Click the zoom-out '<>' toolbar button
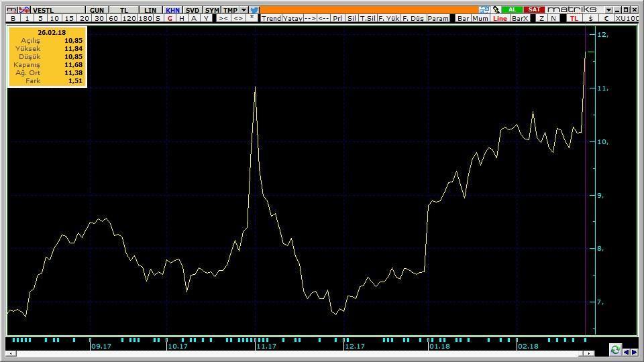Image resolution: width=644 pixels, height=362 pixels. (x=237, y=19)
